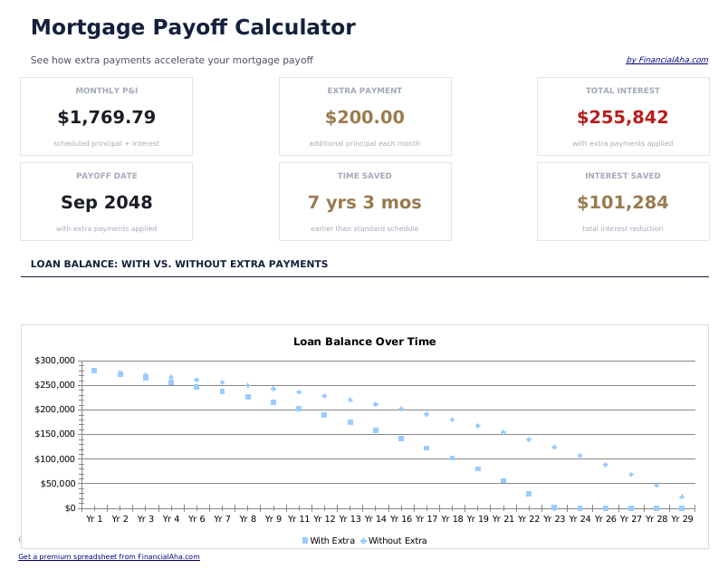Image resolution: width=728 pixels, height=579 pixels.
Task: Click Get a premium spreadsheet link
Action: [108, 556]
